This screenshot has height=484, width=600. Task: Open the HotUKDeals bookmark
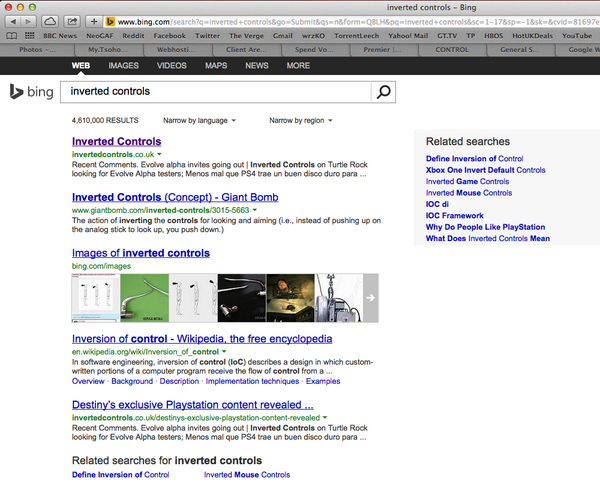(533, 36)
